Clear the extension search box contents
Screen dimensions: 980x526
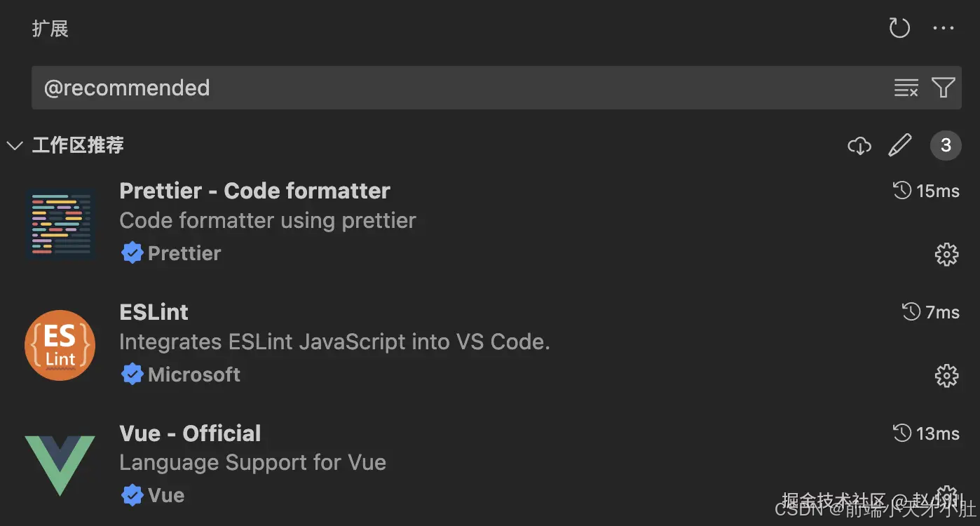pos(906,87)
